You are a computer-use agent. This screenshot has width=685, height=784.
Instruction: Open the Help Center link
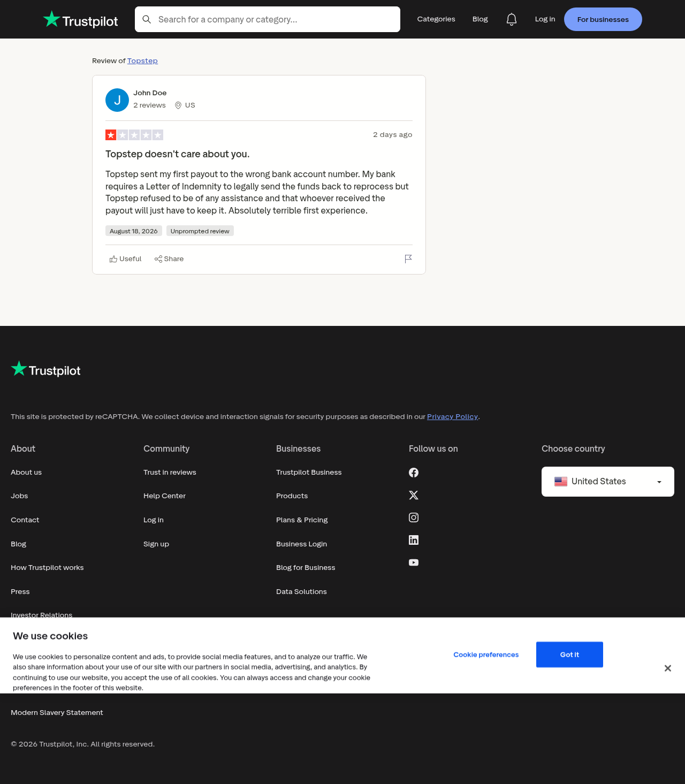164,496
